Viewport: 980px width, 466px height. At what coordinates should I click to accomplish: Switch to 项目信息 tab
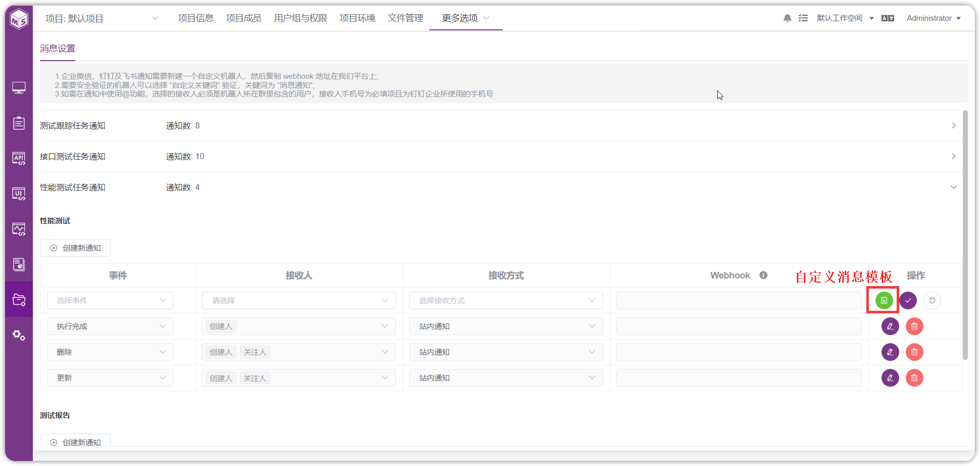point(195,18)
